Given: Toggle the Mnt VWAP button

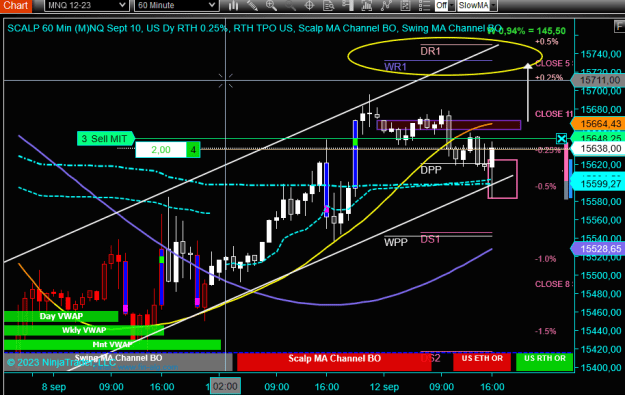Looking at the screenshot, I should tap(112, 344).
